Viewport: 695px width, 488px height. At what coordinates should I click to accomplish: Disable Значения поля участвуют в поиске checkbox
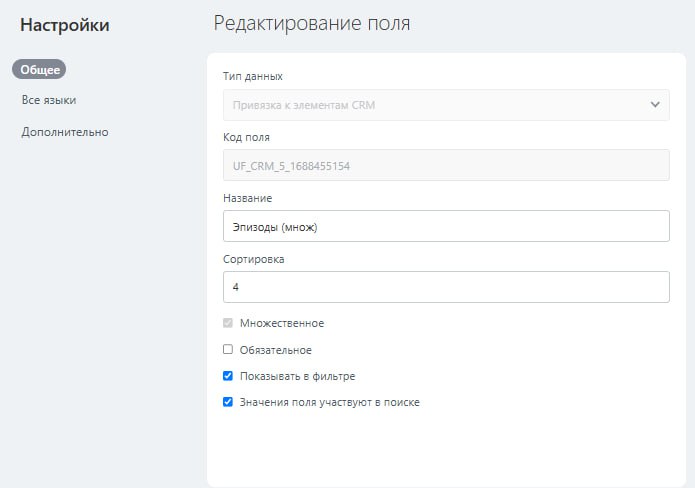click(228, 402)
